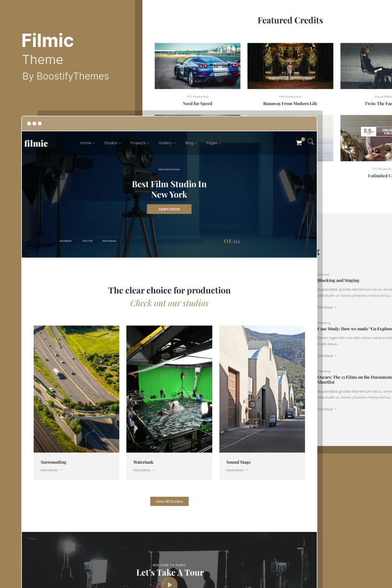Click More Details under Sound Stage
This screenshot has width=392, height=588.
tap(237, 470)
